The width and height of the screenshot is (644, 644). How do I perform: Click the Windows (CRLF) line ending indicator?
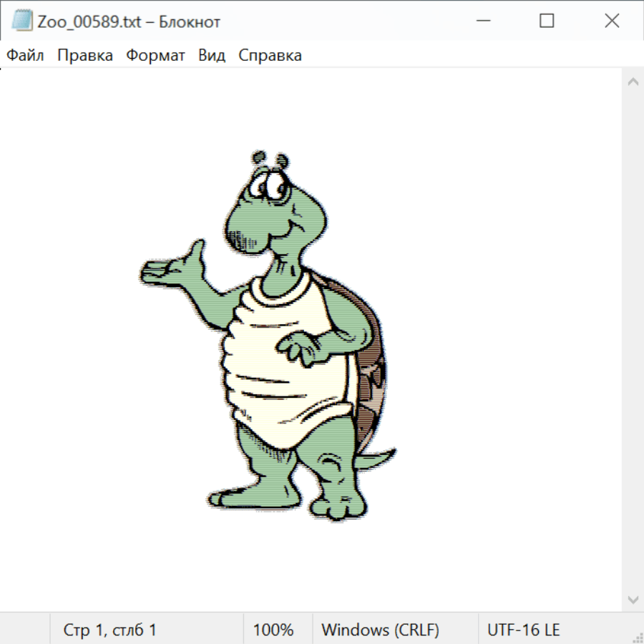click(380, 630)
